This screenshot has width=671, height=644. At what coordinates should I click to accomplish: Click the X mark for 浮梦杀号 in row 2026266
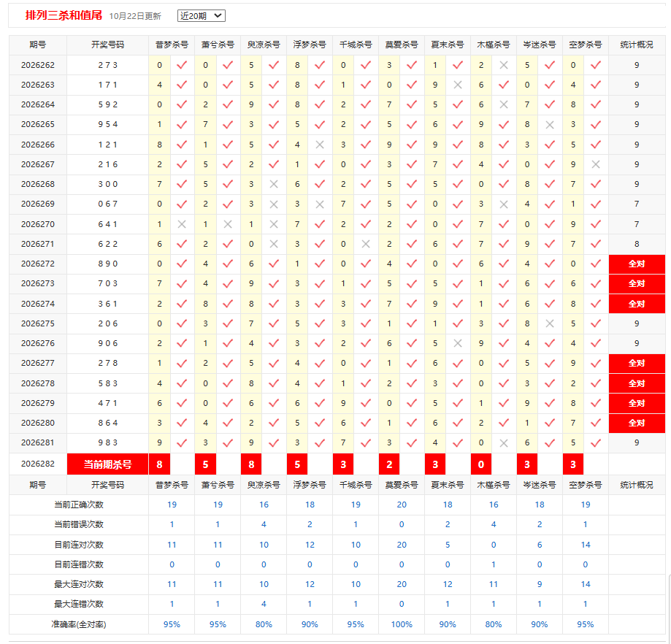(320, 145)
